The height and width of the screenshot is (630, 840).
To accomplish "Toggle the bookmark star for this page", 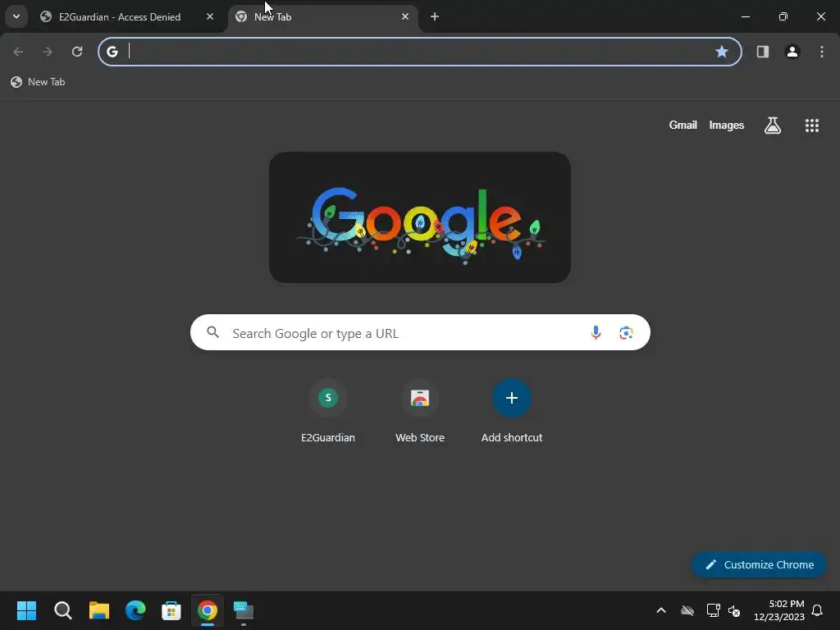I will 722,52.
